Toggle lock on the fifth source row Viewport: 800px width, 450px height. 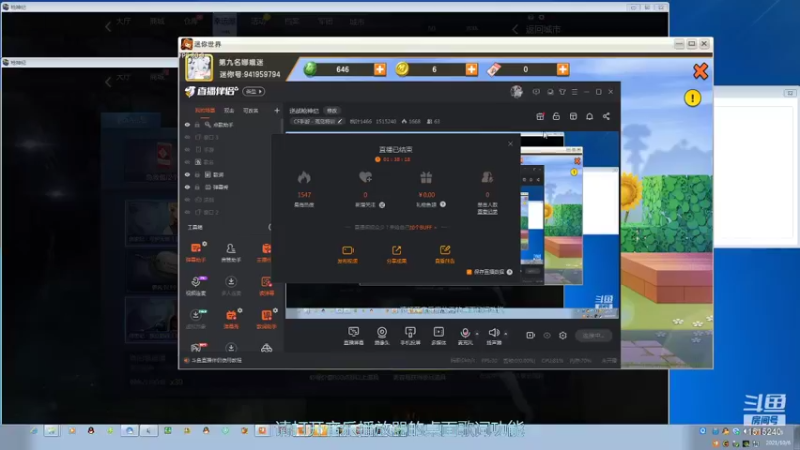click(x=197, y=174)
